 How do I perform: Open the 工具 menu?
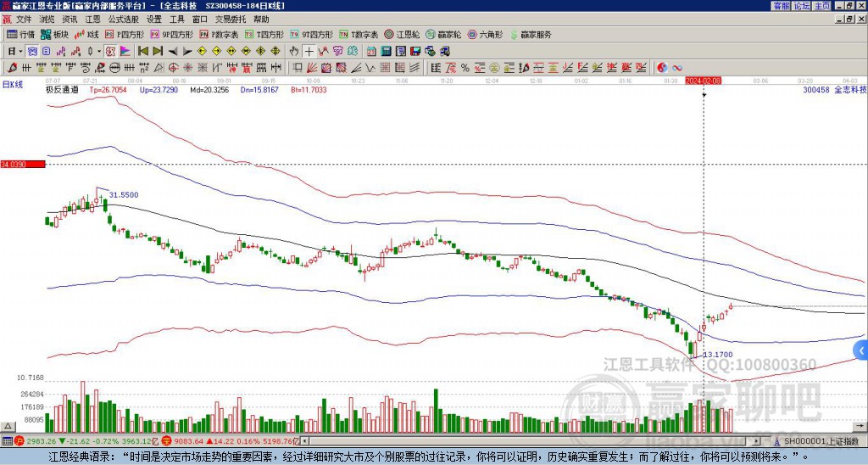(177, 20)
